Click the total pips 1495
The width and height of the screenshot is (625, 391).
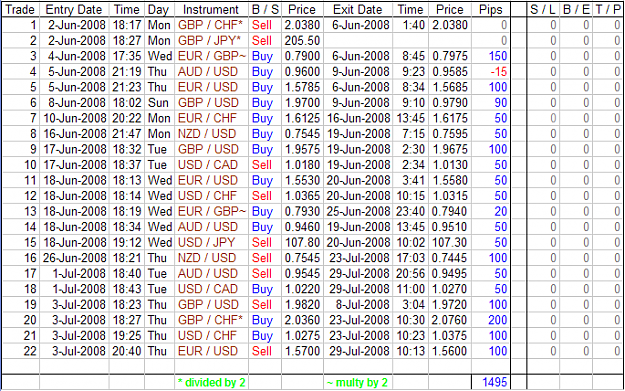(x=495, y=382)
